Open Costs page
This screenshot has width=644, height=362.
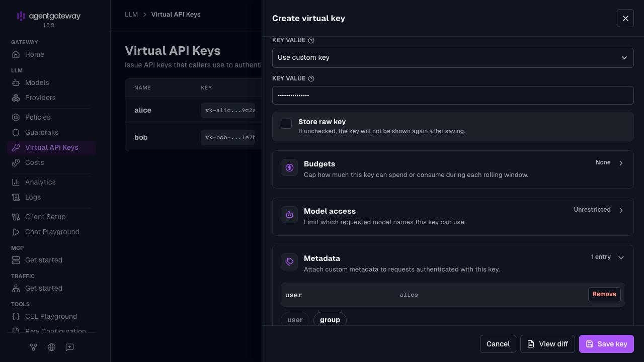click(x=51, y=162)
